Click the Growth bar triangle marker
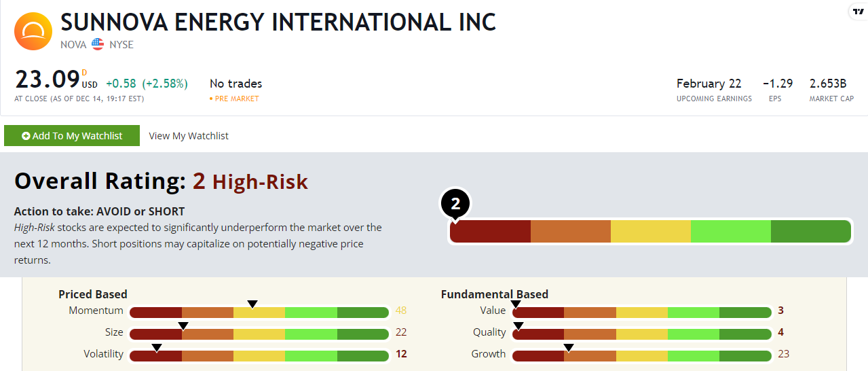 569,347
